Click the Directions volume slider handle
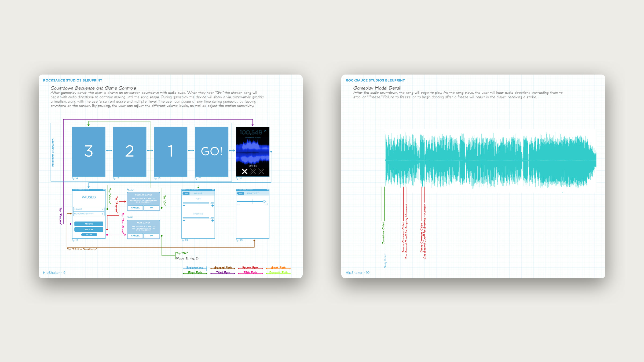Viewport: 644px width, 362px height. coord(210,218)
